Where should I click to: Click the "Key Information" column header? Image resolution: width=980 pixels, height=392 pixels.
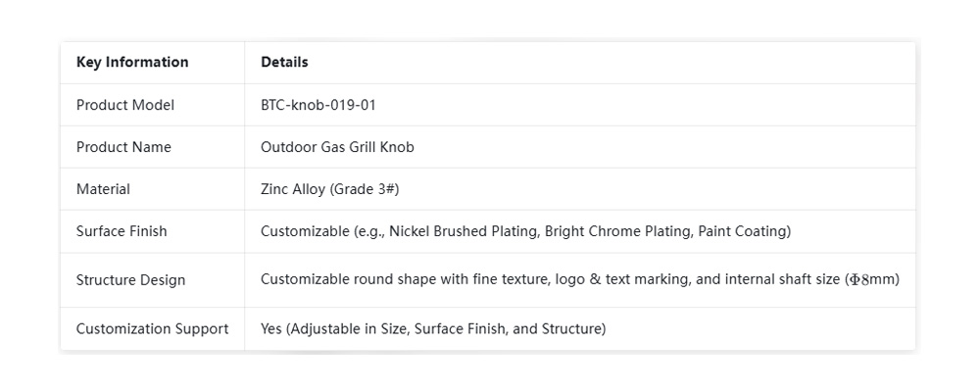pos(132,63)
